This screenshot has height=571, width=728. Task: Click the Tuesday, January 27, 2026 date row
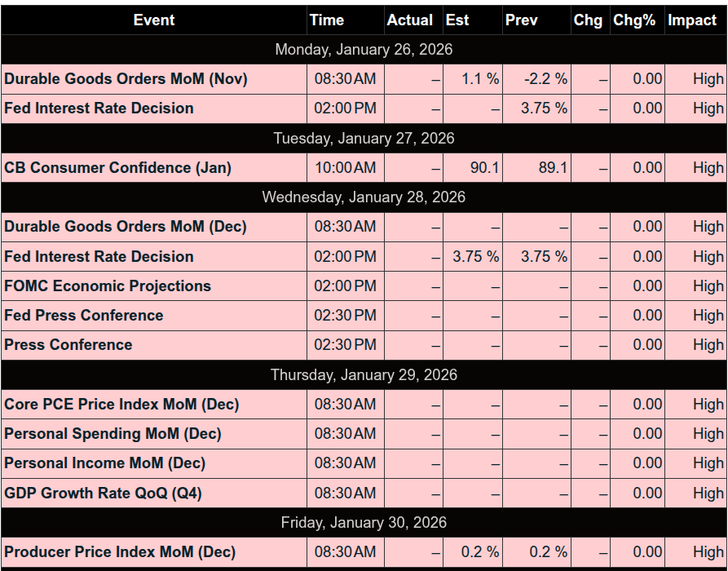tap(364, 139)
